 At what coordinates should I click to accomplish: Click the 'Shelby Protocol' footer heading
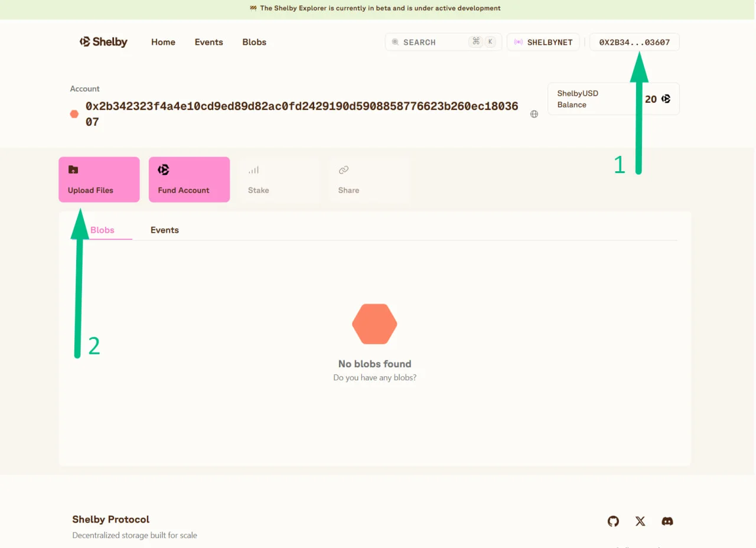pos(111,519)
